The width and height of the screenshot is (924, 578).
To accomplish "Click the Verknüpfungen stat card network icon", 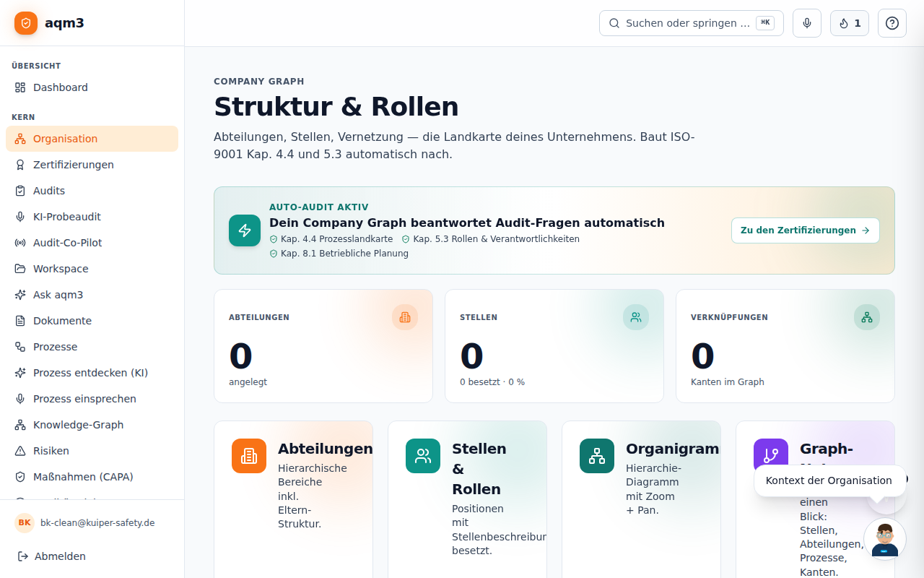I will [867, 317].
